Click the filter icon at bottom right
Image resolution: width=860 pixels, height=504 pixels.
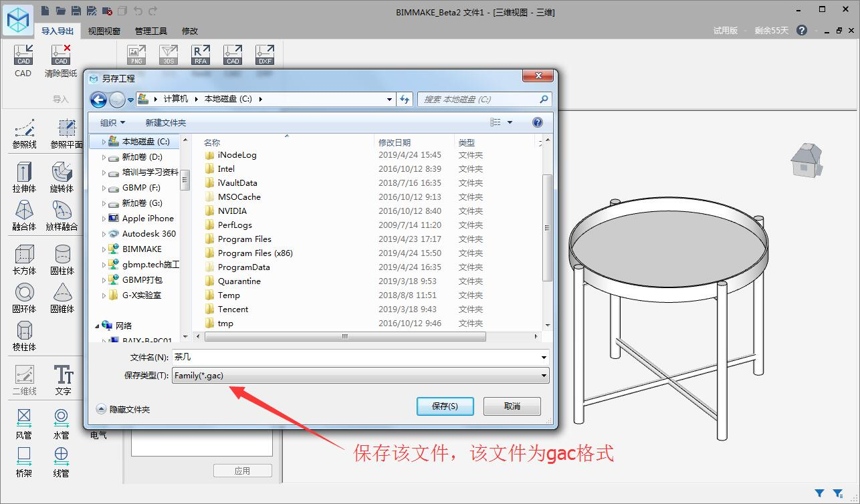819,494
